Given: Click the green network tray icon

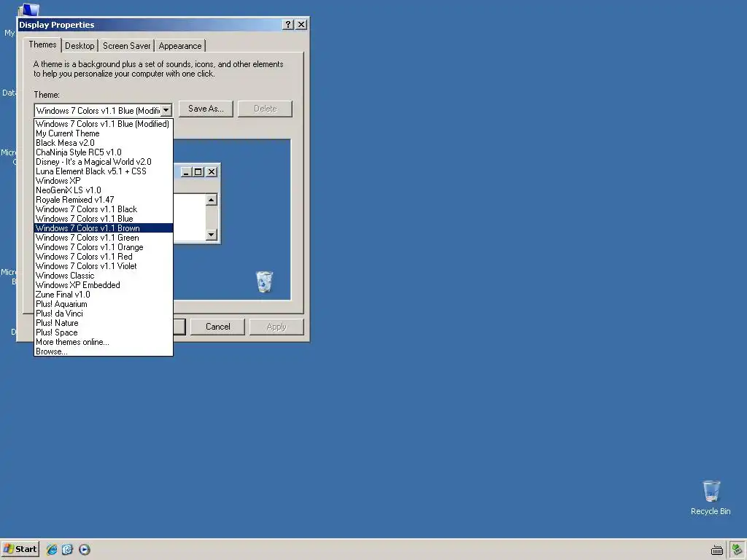Looking at the screenshot, I should (737, 550).
